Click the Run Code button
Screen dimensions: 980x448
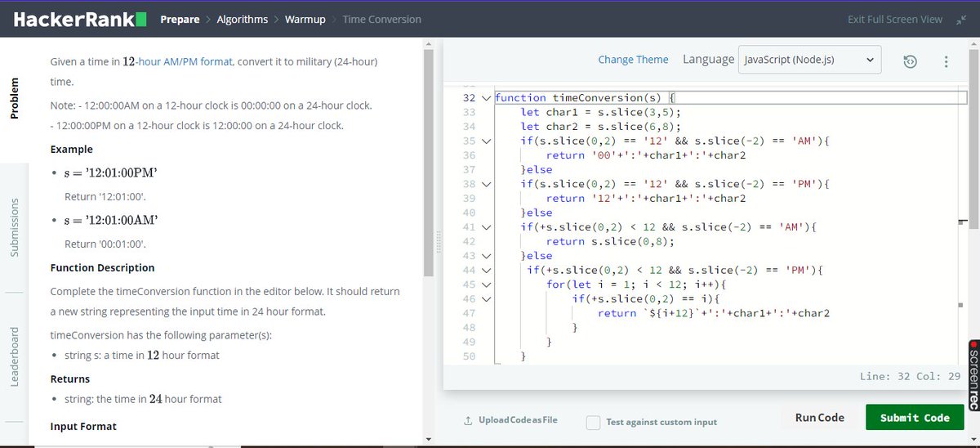pyautogui.click(x=819, y=418)
